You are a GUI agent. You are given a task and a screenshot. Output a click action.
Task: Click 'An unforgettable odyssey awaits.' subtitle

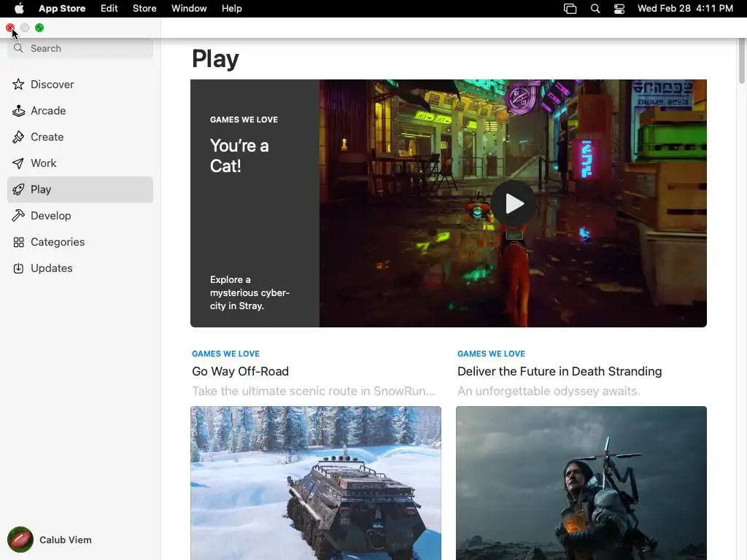[x=549, y=391]
